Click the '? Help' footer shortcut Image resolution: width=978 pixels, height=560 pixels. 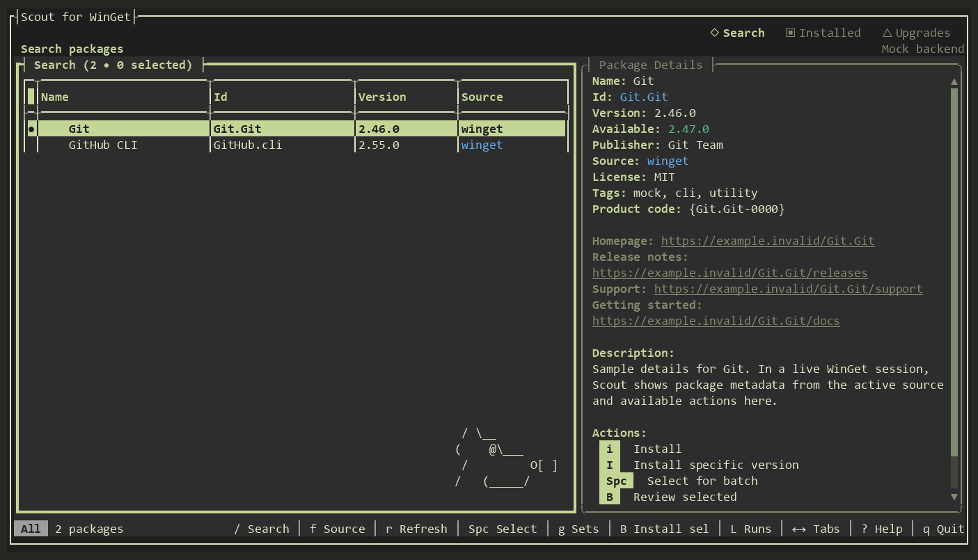[x=881, y=529]
